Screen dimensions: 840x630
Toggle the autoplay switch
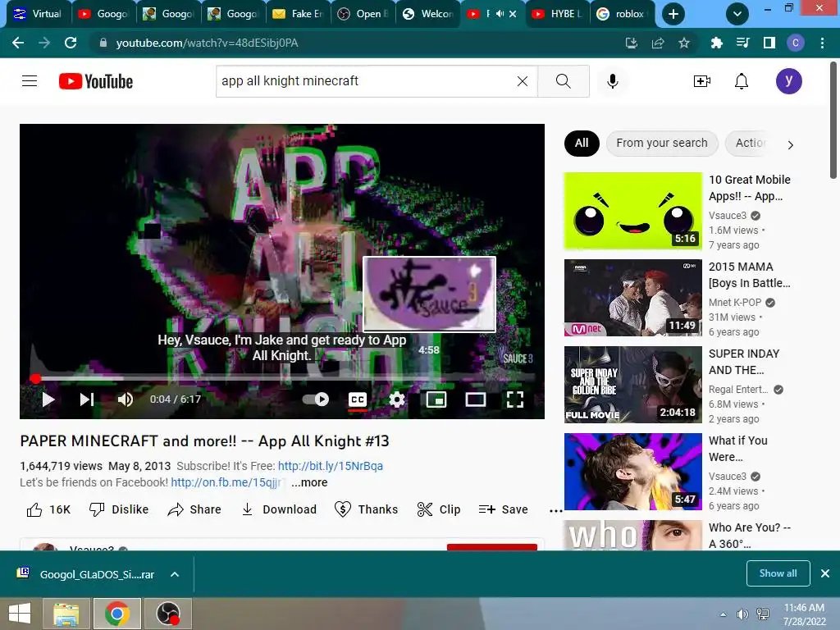click(316, 399)
